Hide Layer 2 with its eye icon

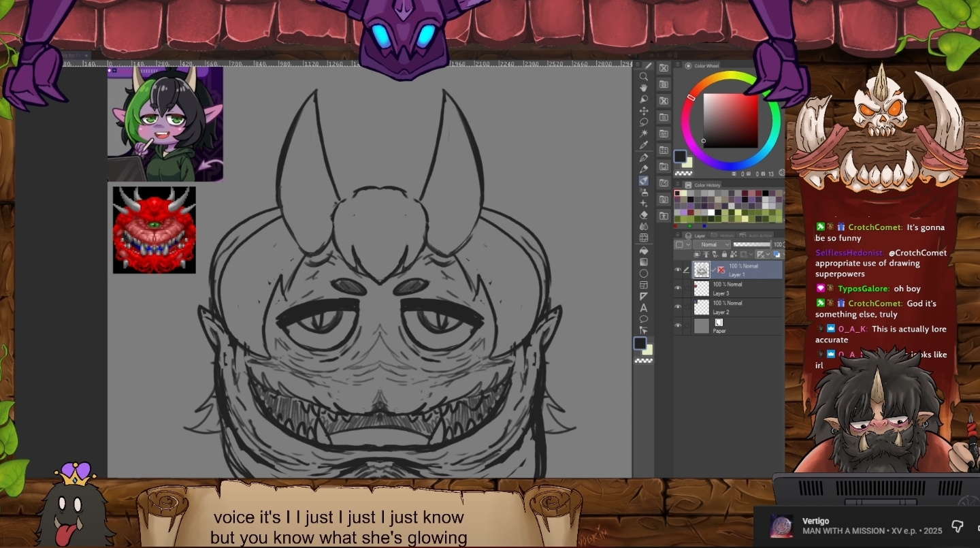click(x=677, y=307)
